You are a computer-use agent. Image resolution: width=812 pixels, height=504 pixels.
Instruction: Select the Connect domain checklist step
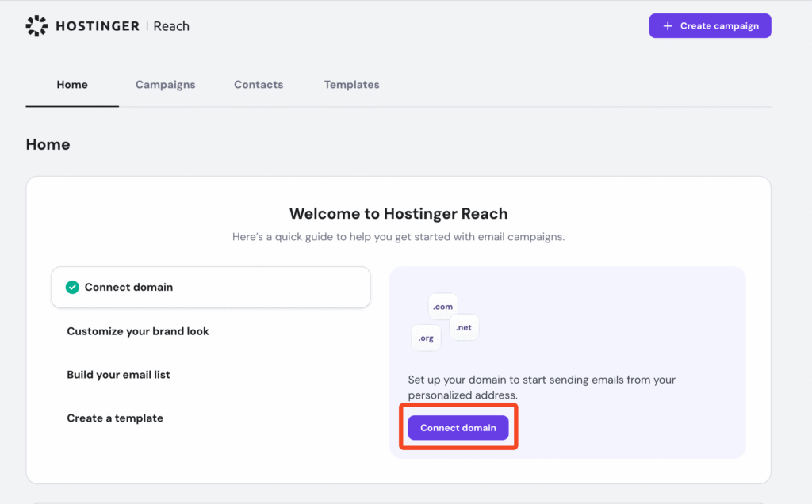pos(210,287)
